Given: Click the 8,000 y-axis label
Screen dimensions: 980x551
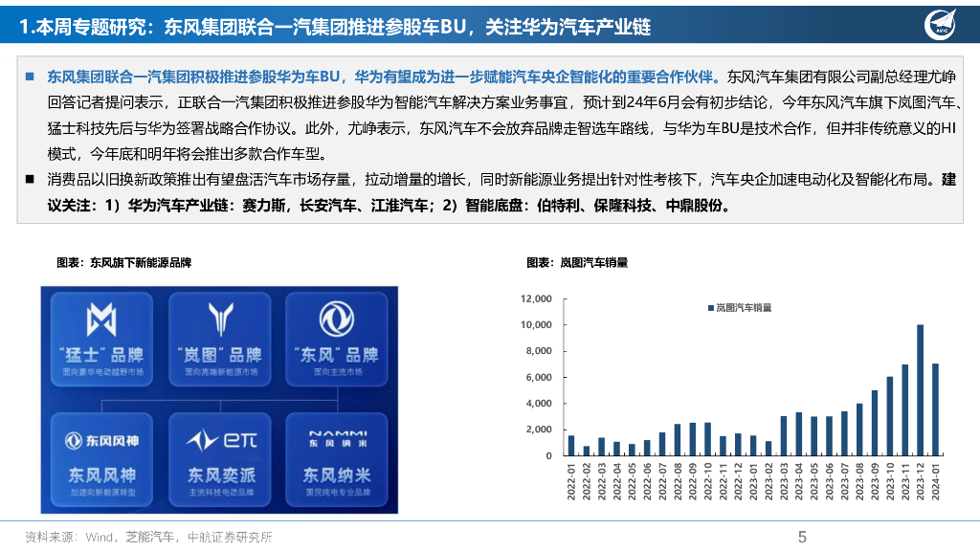Looking at the screenshot, I should (x=539, y=351).
